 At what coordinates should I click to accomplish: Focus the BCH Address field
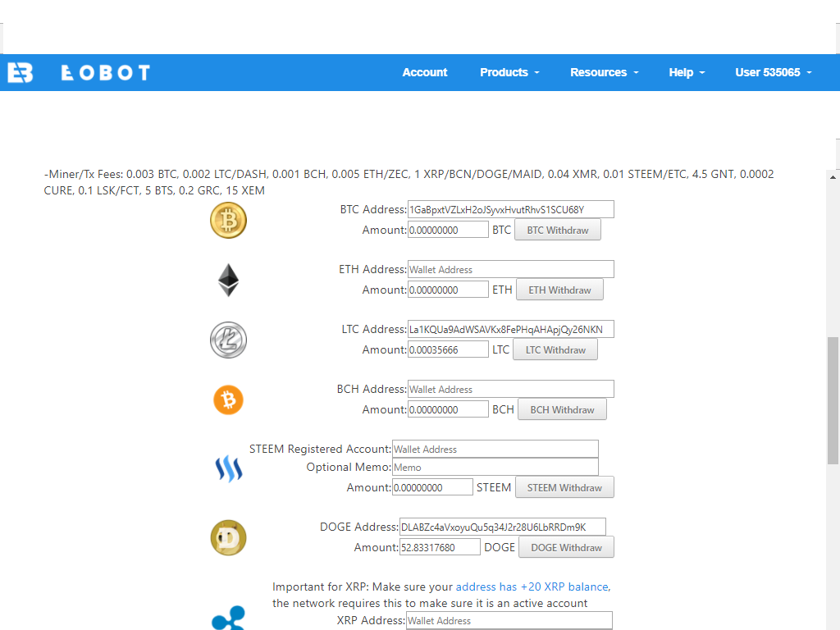[x=510, y=390]
